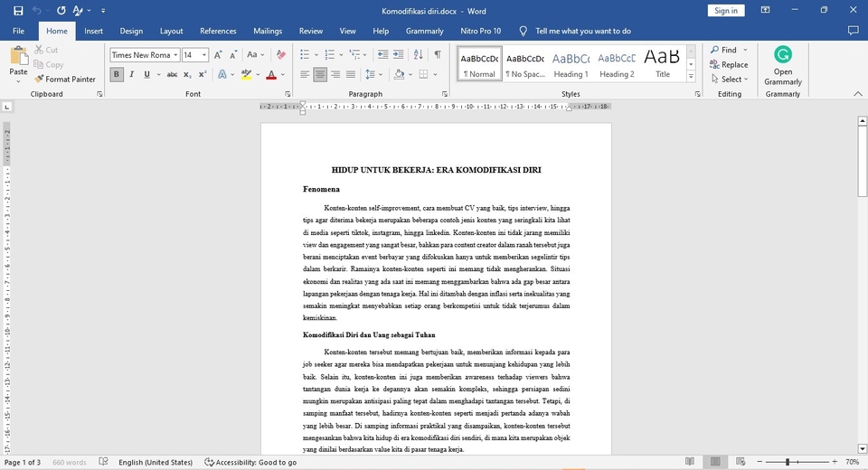Apply the Title style
The height and width of the screenshot is (470, 868).
(662, 65)
